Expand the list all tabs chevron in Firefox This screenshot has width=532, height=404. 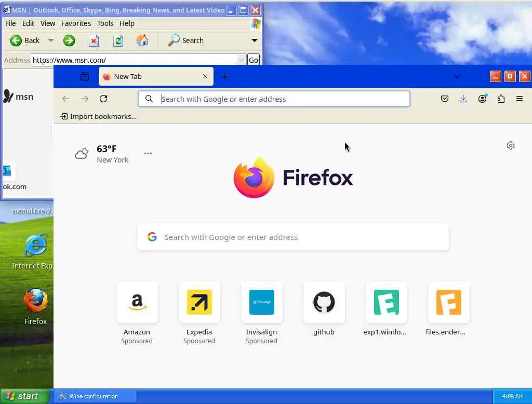click(x=457, y=76)
